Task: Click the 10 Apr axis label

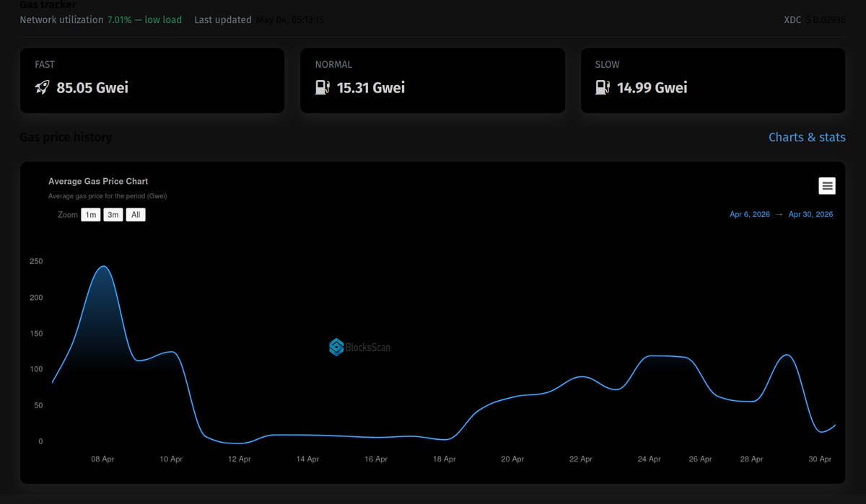Action: 171,459
